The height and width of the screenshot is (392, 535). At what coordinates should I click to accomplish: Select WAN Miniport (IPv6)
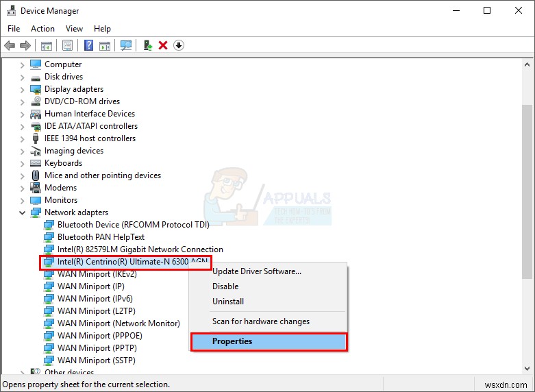95,298
